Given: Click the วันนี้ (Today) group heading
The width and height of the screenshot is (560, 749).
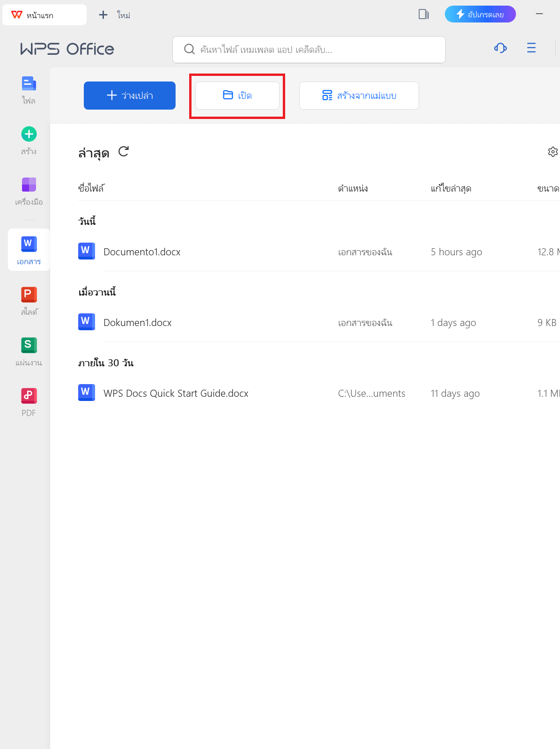Looking at the screenshot, I should tap(87, 221).
